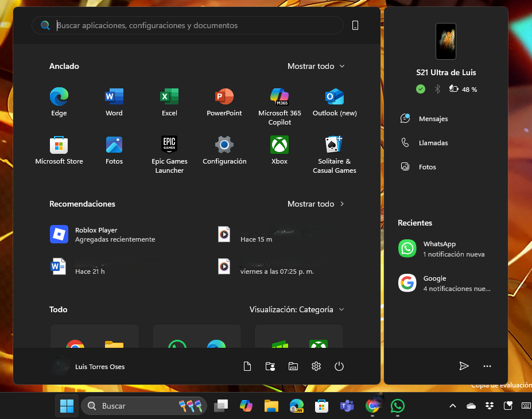Image resolution: width=532 pixels, height=419 pixels.
Task: Open Excel from the Anclado section
Action: tap(169, 97)
